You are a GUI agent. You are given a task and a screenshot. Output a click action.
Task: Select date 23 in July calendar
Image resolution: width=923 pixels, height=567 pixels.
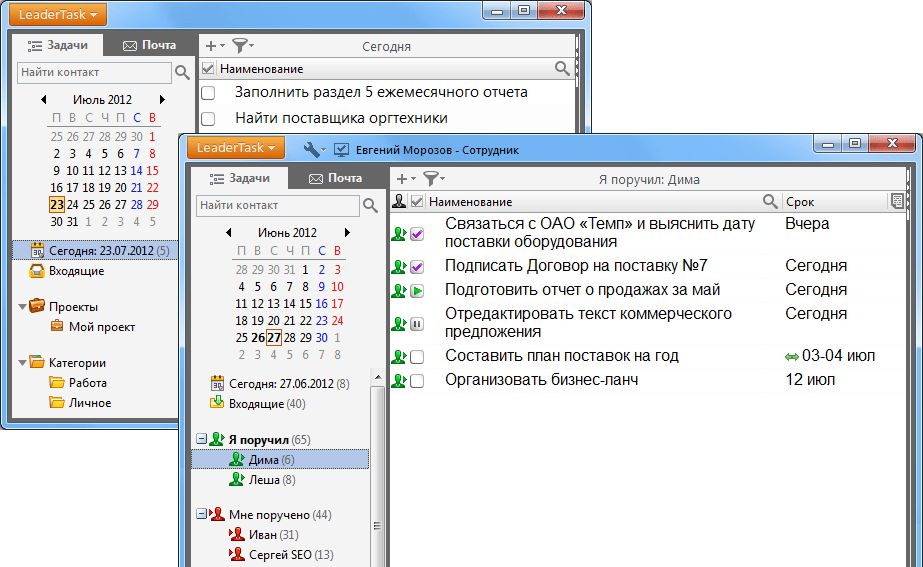57,204
